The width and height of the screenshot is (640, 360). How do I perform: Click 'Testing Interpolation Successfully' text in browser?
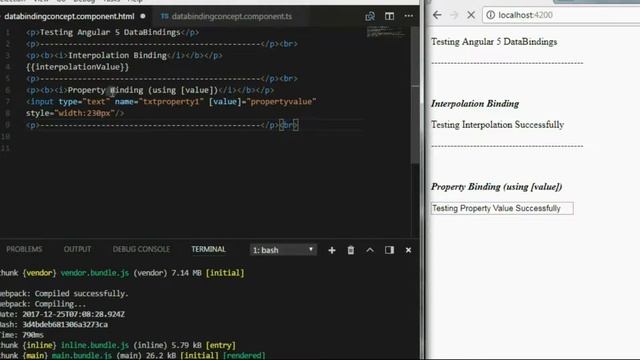point(498,124)
